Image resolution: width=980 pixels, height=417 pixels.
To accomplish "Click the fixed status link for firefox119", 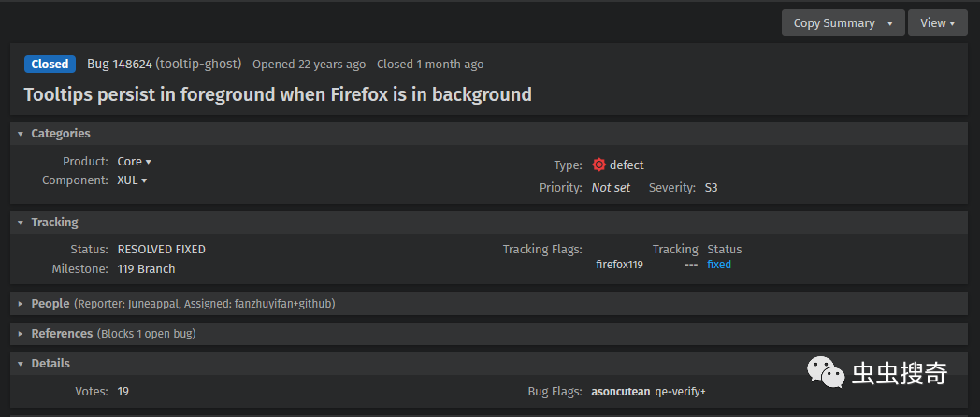I will [719, 265].
